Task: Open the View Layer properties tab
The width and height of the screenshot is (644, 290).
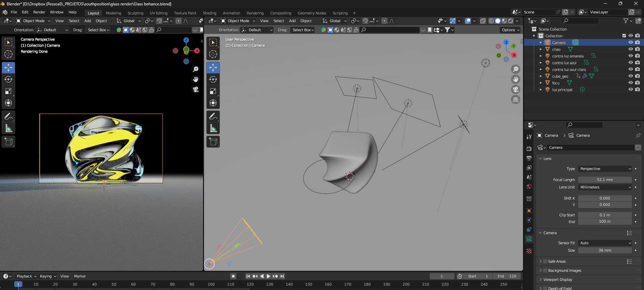Action: pos(529,167)
